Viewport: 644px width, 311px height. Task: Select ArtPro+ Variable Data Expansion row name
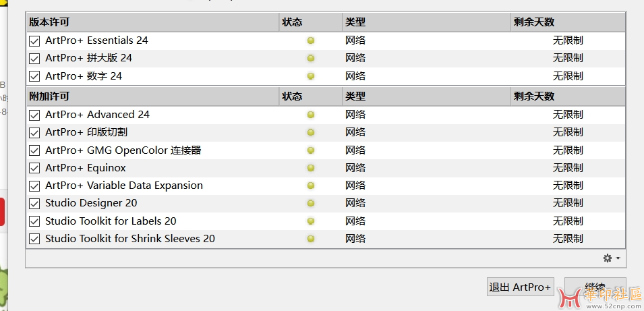pyautogui.click(x=124, y=186)
